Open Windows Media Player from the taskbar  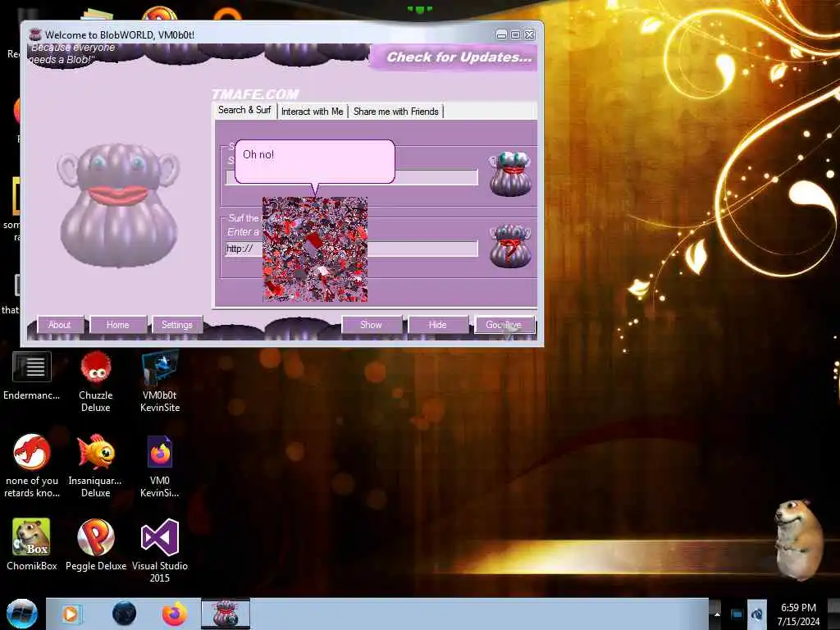click(71, 614)
